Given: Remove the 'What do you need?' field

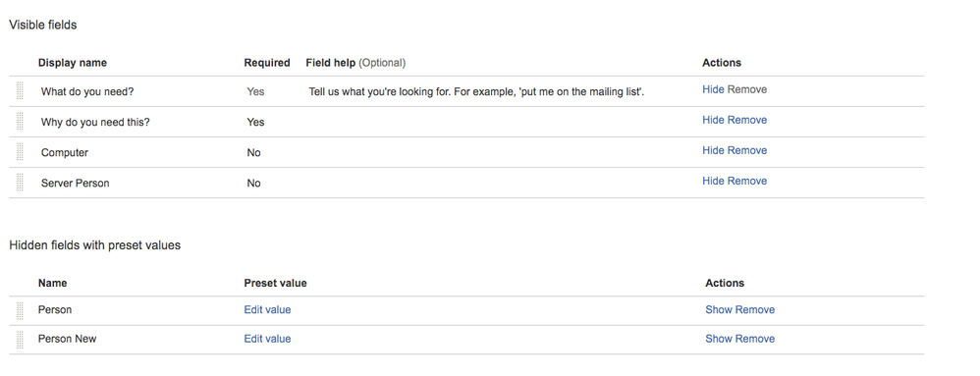Looking at the screenshot, I should 747,89.
